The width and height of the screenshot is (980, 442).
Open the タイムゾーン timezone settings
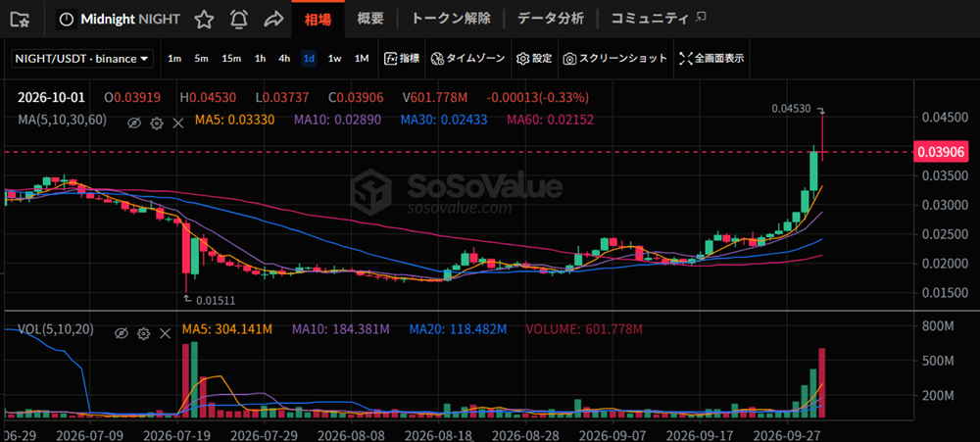468,59
